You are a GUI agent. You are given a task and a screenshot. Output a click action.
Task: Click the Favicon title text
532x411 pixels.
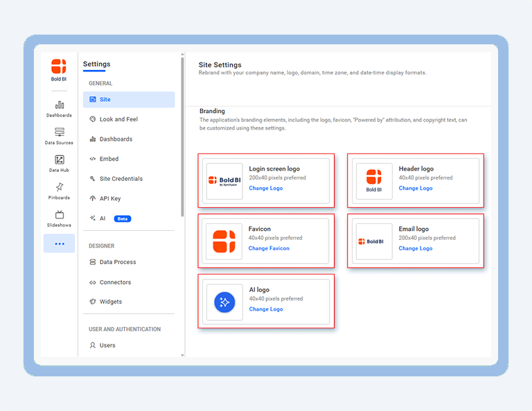click(259, 229)
